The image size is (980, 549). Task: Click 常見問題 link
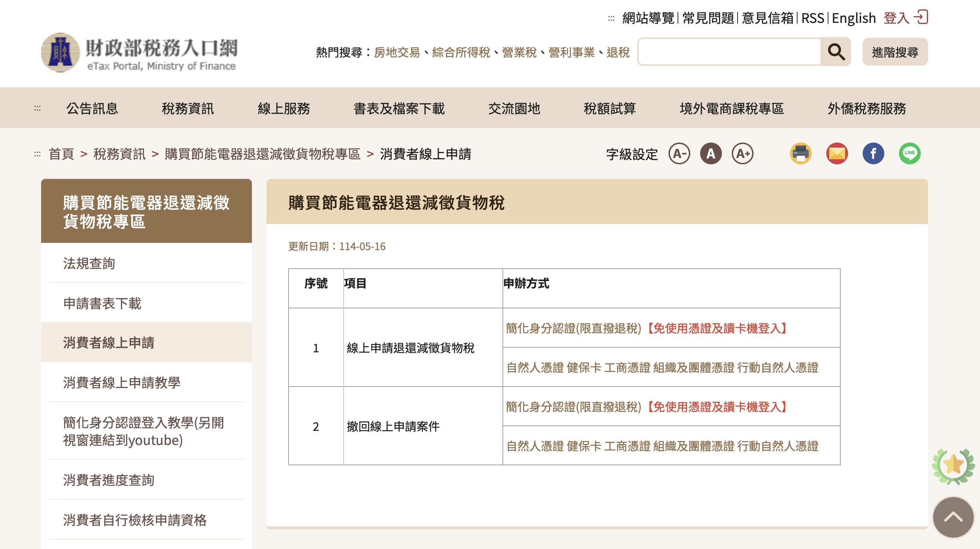point(708,18)
